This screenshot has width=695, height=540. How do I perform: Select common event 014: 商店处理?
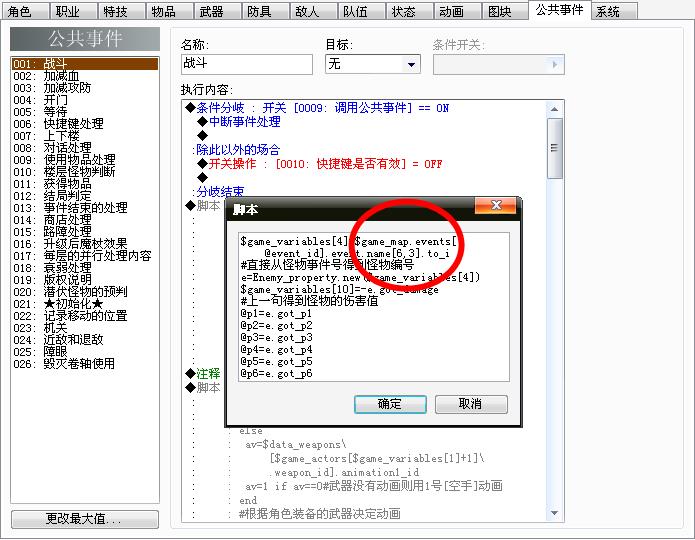coord(85,219)
